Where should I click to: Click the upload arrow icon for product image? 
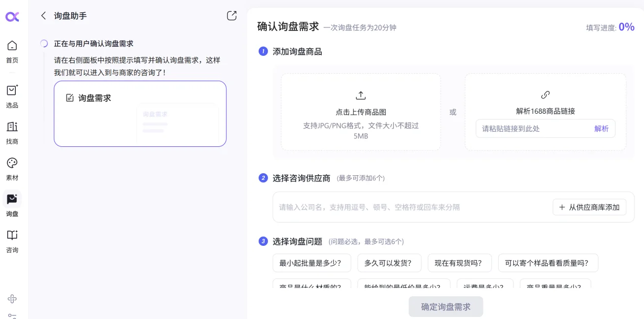click(361, 95)
